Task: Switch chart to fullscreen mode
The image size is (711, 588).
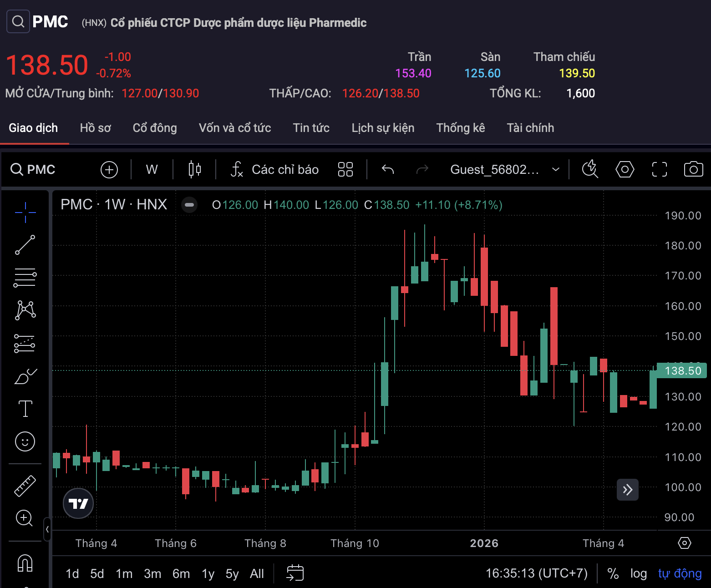Action: [x=660, y=170]
